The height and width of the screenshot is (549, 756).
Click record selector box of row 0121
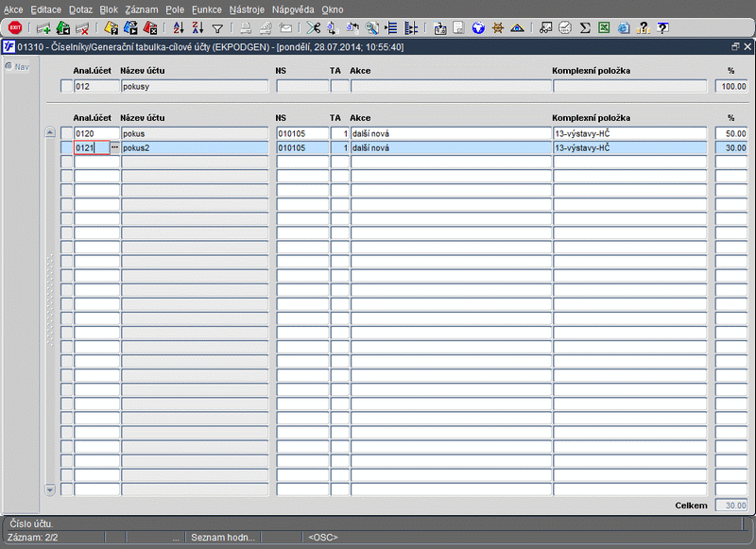pyautogui.click(x=66, y=148)
